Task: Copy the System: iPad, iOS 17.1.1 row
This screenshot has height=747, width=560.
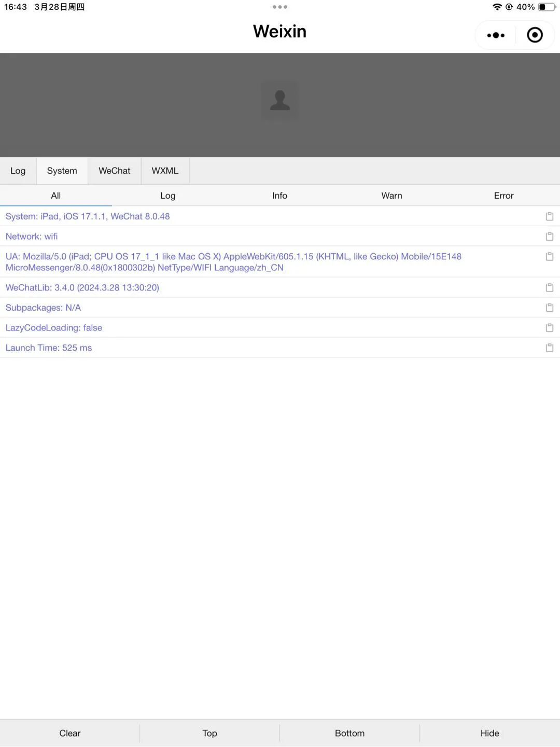Action: pos(550,216)
